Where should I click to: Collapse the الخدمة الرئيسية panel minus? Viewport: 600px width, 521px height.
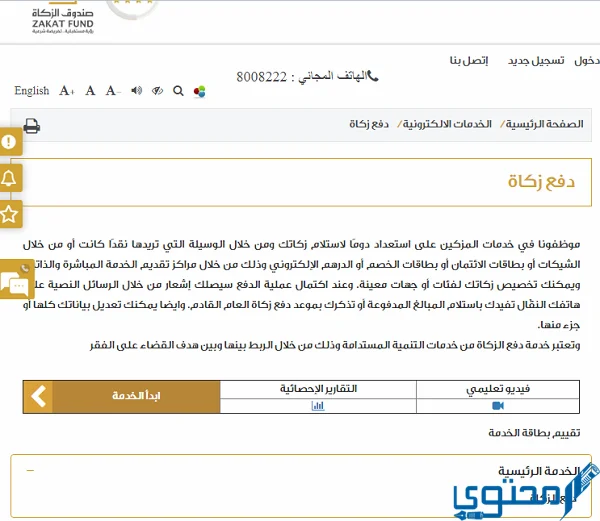(x=31, y=470)
